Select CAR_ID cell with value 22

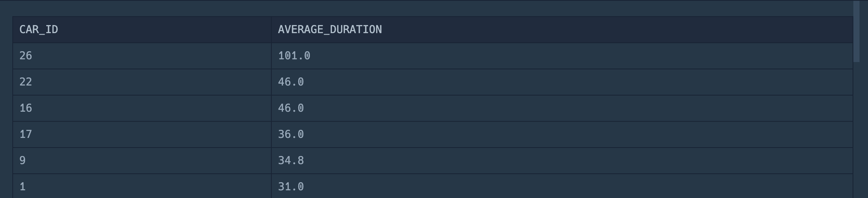click(x=142, y=82)
